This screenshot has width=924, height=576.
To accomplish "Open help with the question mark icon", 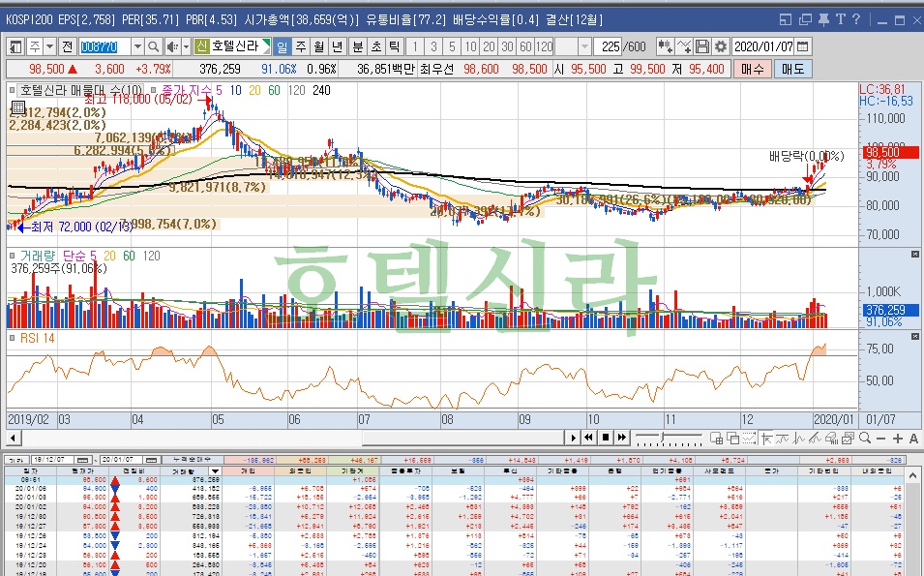I will pyautogui.click(x=856, y=19).
